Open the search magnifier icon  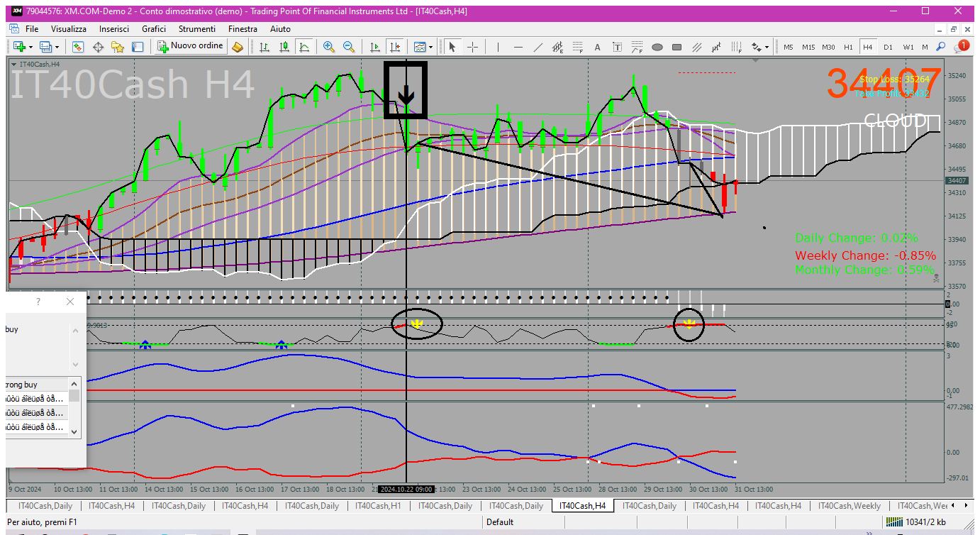click(x=941, y=47)
